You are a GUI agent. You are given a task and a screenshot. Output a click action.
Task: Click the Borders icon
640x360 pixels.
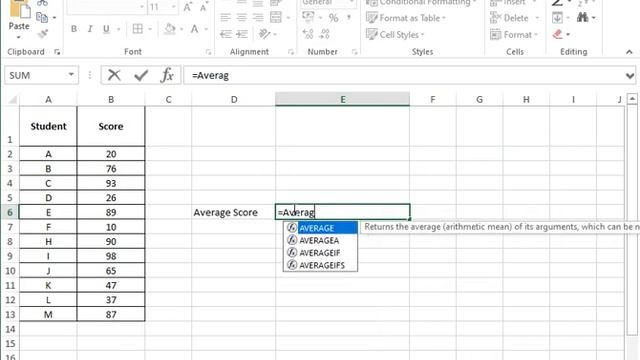[138, 29]
